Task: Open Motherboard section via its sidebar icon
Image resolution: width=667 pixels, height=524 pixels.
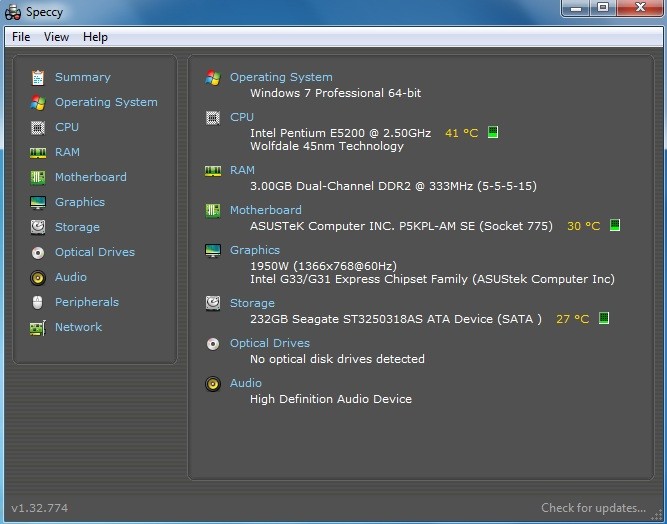Action: point(38,177)
